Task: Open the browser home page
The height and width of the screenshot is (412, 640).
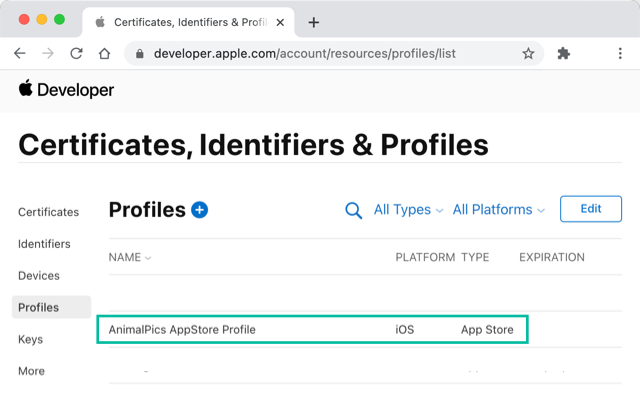Action: point(104,53)
